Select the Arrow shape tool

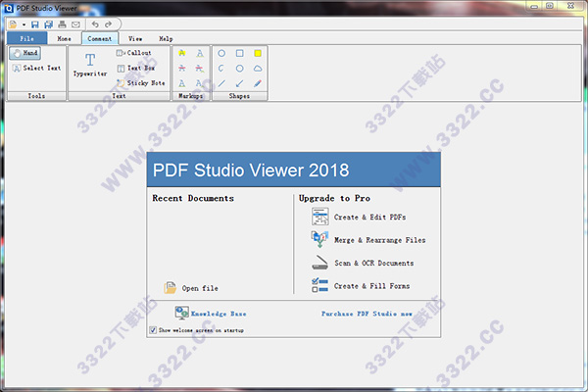coord(240,83)
